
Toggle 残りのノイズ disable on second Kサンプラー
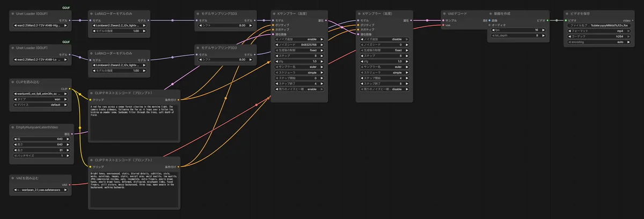pos(384,89)
